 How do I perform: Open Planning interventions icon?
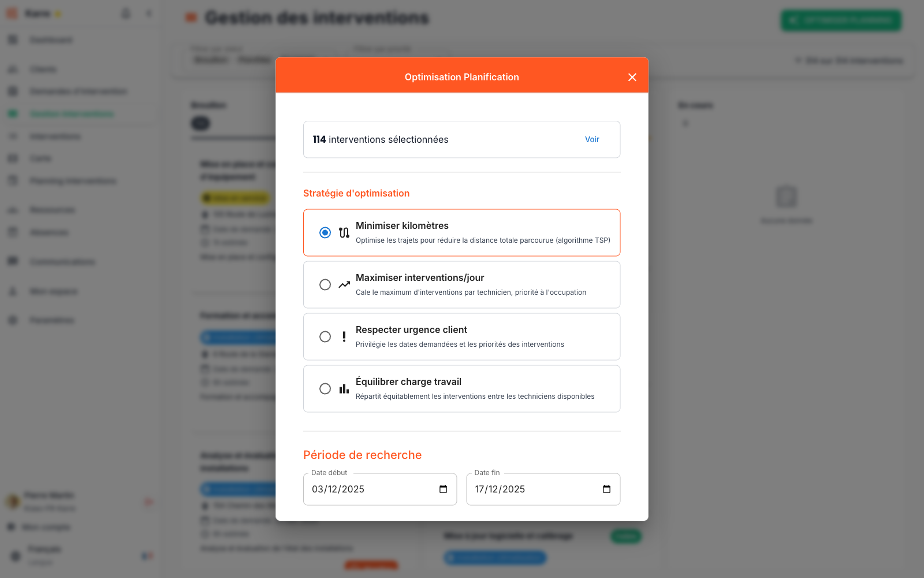click(x=13, y=180)
